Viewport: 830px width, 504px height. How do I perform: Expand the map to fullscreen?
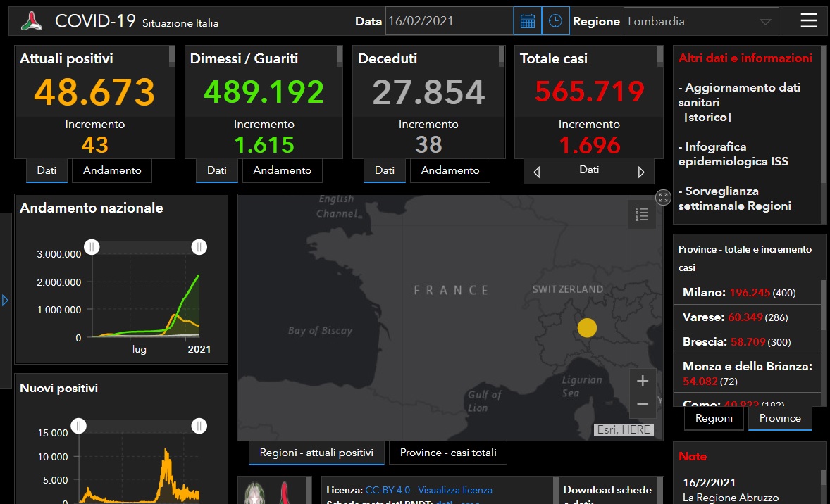663,197
